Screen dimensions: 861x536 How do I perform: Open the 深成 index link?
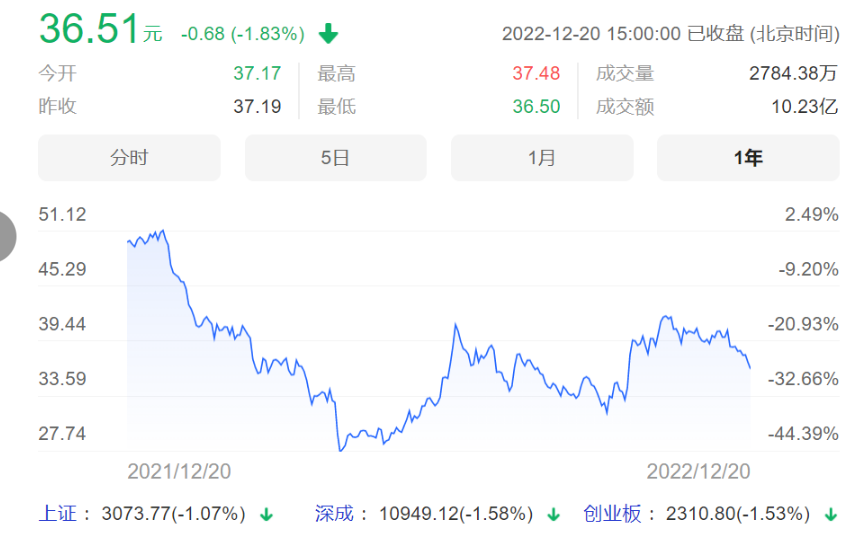336,514
